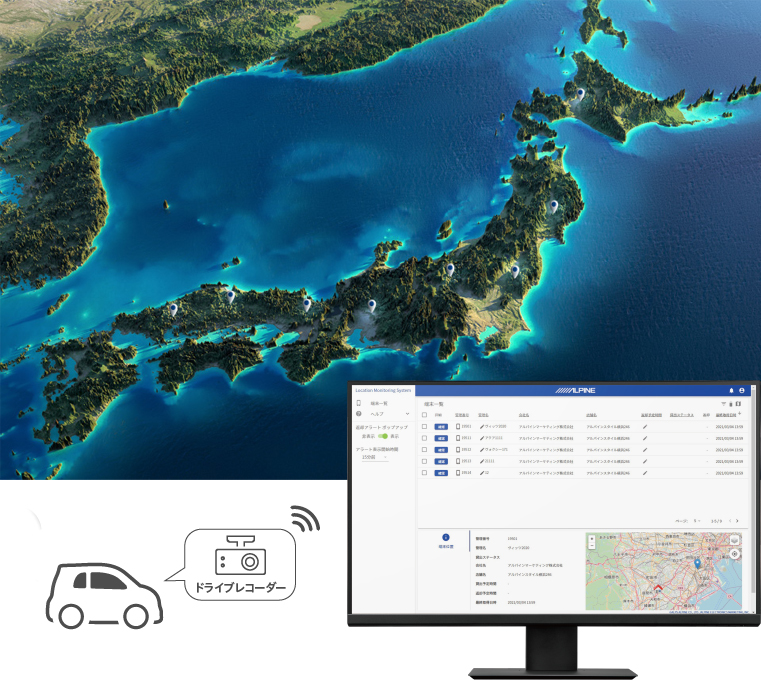The width and height of the screenshot is (761, 680).
Task: Open ヘルプ in the sidebar menu
Action: 377,414
